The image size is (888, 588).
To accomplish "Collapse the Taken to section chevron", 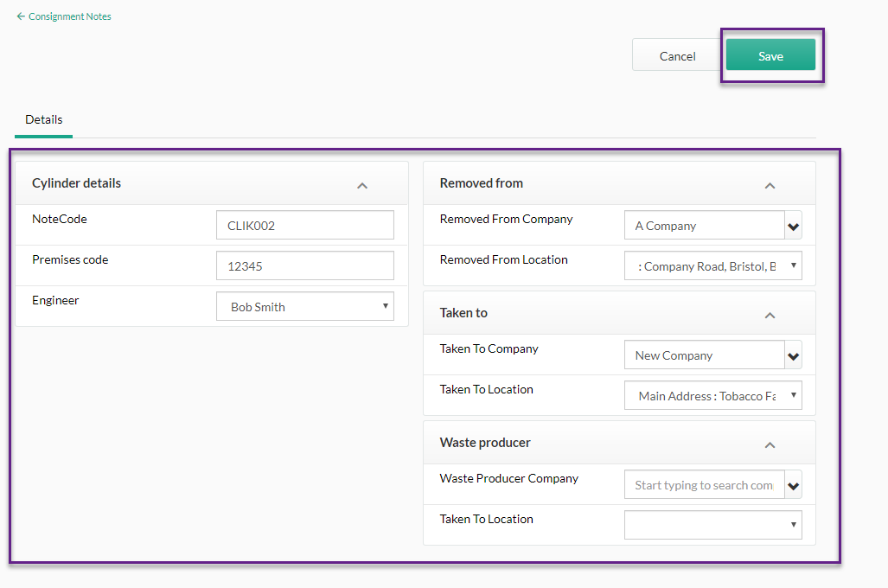I will 769,315.
